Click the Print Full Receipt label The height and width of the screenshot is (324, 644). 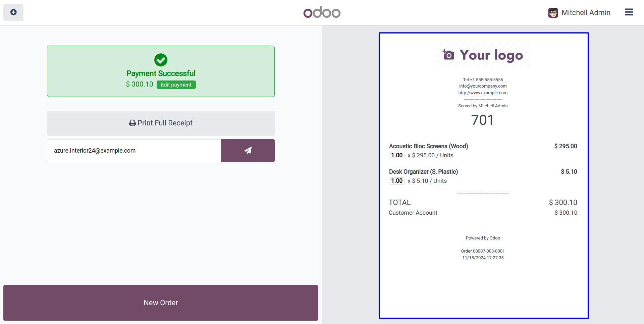click(165, 123)
